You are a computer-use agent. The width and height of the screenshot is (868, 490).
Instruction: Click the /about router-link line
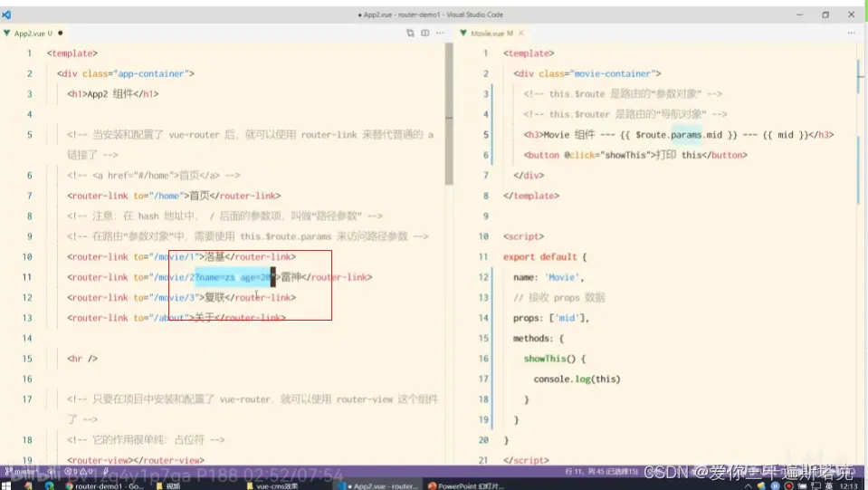(x=176, y=318)
